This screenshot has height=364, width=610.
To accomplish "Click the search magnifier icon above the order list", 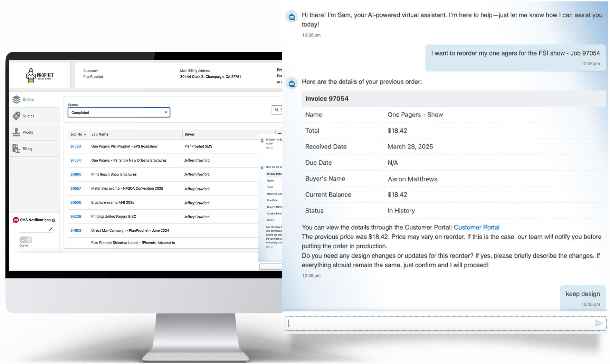I will coord(276,110).
